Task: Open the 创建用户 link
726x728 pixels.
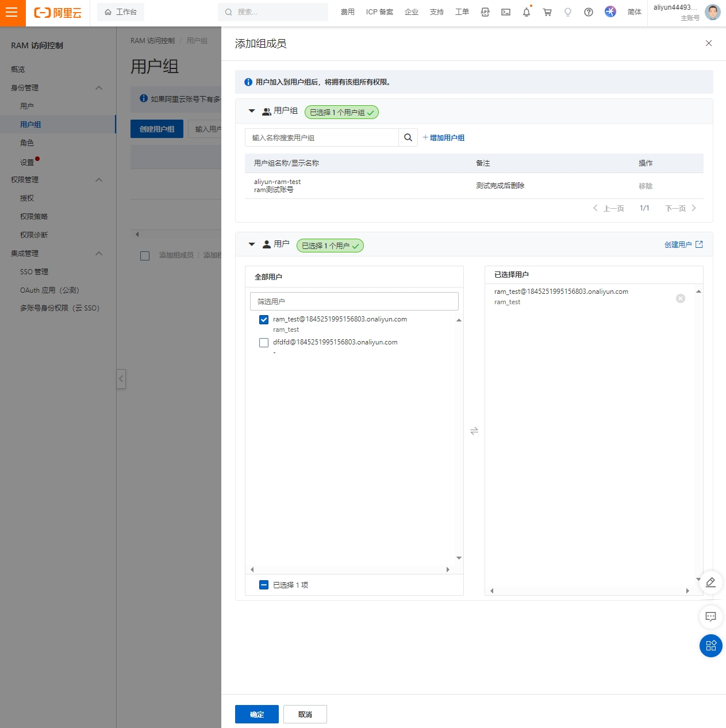Action: 683,245
